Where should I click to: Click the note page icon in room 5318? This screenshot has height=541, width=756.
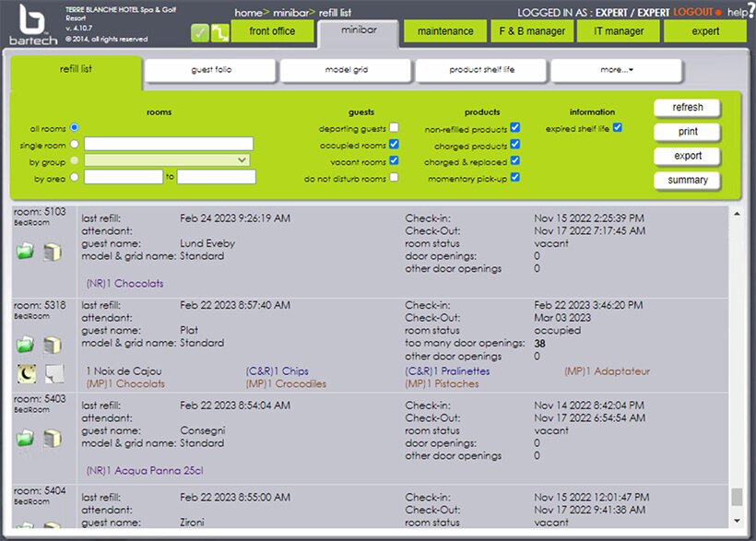click(x=53, y=373)
